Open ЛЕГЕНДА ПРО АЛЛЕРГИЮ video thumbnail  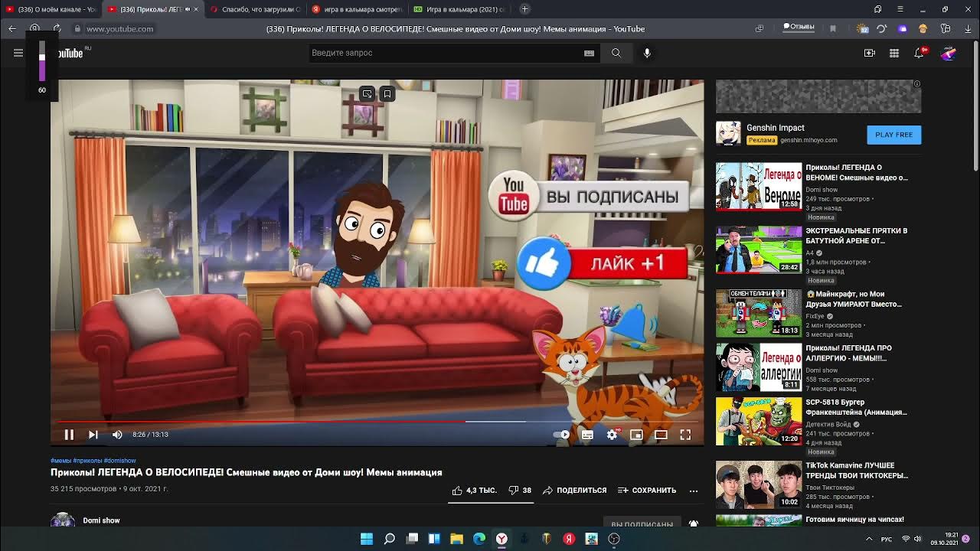click(759, 367)
